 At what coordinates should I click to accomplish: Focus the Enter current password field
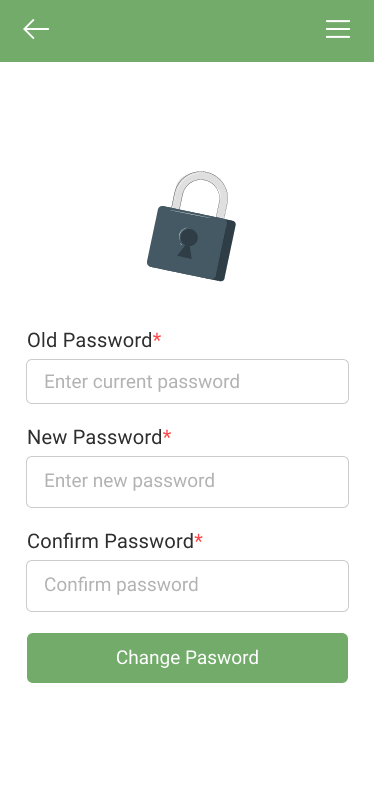[188, 382]
